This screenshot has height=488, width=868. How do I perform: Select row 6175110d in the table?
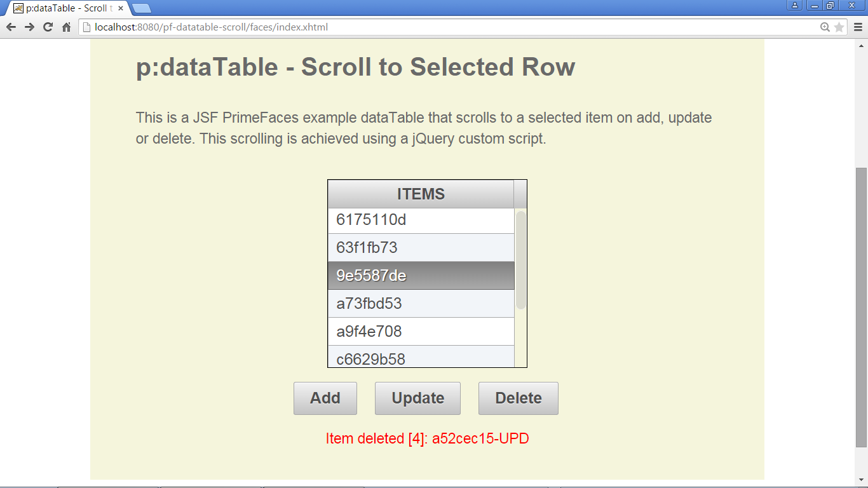(421, 221)
